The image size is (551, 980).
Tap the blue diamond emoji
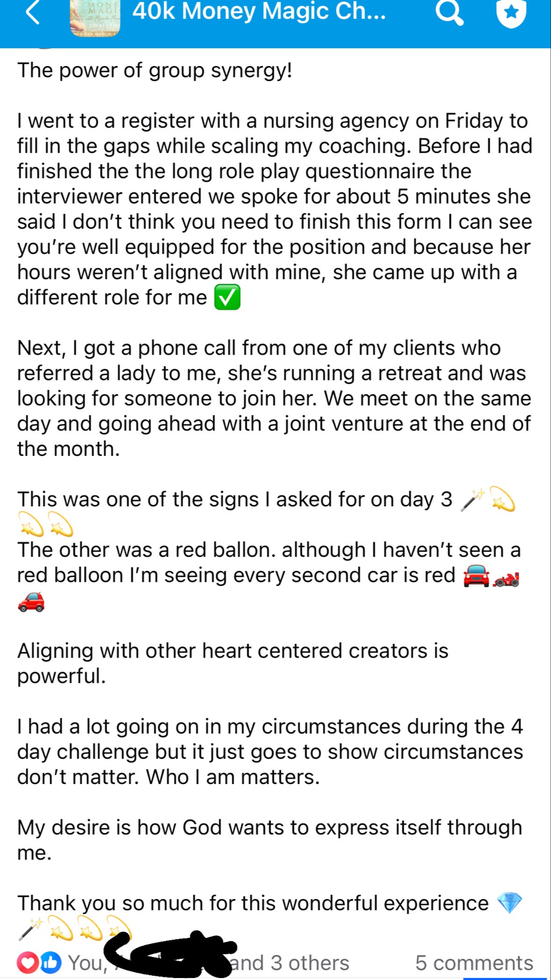510,903
